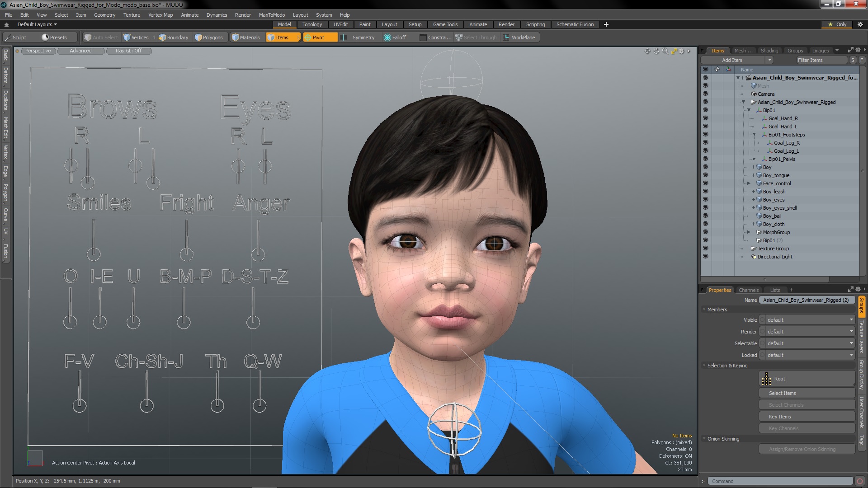Image resolution: width=868 pixels, height=488 pixels.
Task: Toggle visibility of Boy_cloth item
Action: pyautogui.click(x=705, y=224)
